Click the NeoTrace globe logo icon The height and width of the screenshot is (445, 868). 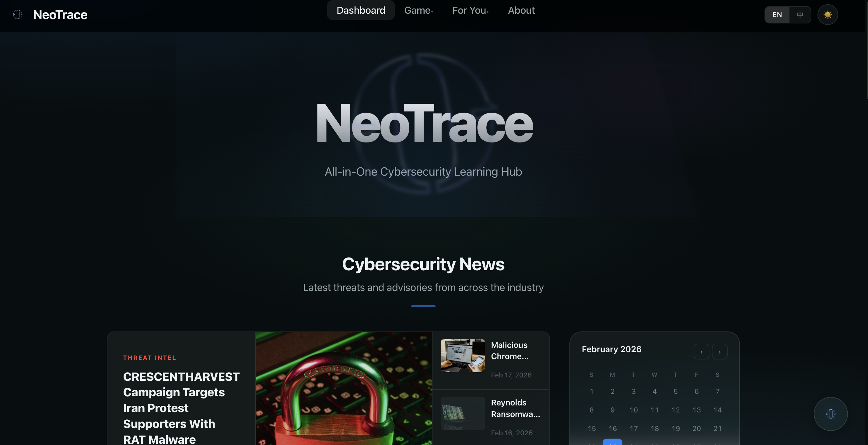[18, 15]
